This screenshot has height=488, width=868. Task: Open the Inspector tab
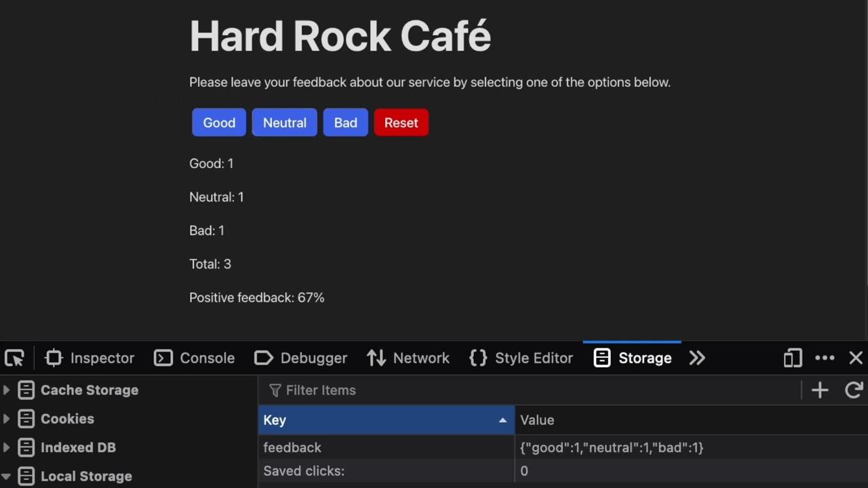pyautogui.click(x=90, y=358)
